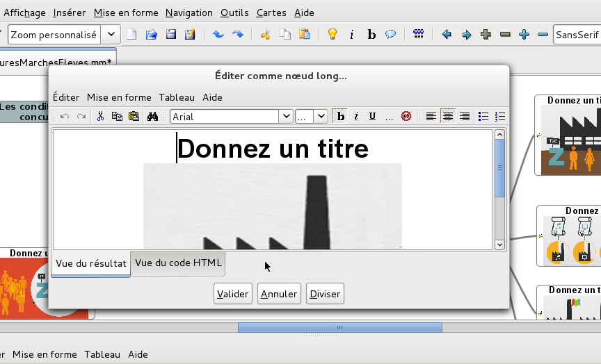This screenshot has height=364, width=601.
Task: Toggle italic formatting in the editor toolbar
Action: tap(356, 117)
